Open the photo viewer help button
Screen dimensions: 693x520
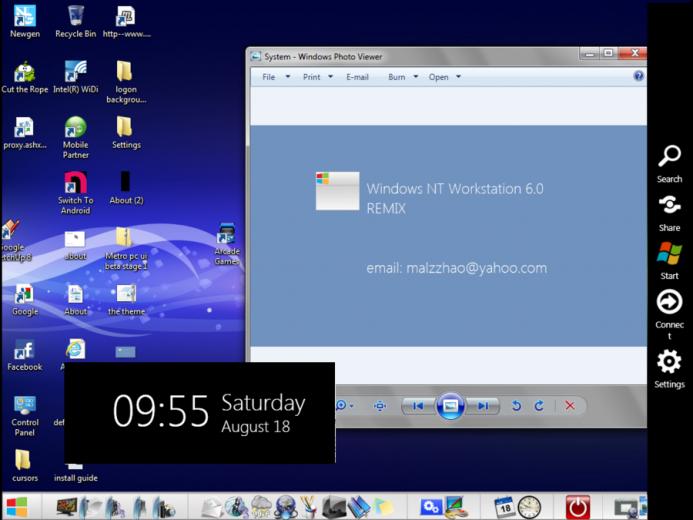point(638,76)
